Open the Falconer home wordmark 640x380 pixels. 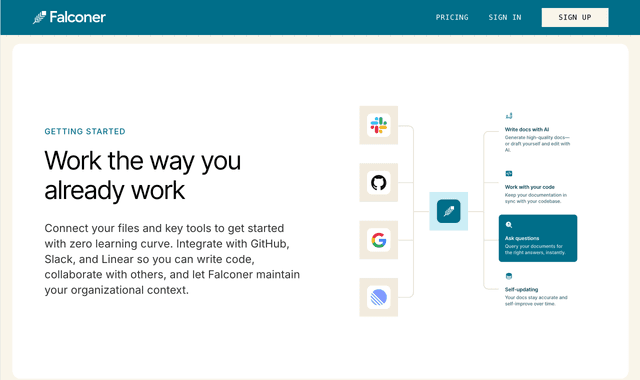[x=78, y=17]
